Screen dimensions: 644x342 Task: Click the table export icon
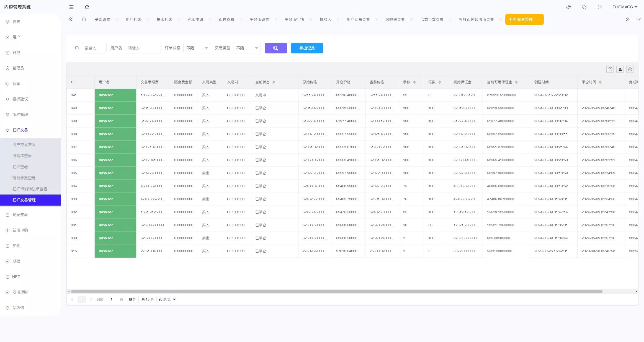pos(620,69)
